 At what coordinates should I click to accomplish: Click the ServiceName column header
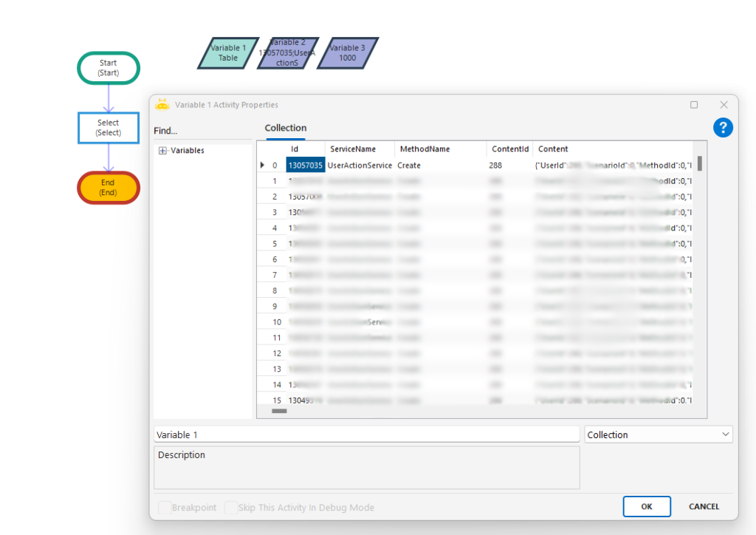pyautogui.click(x=353, y=149)
